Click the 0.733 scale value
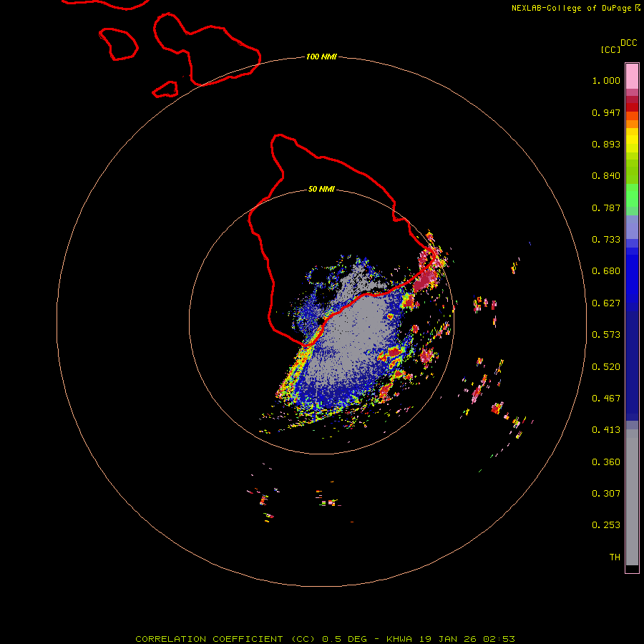This screenshot has height=644, width=644. (x=606, y=240)
